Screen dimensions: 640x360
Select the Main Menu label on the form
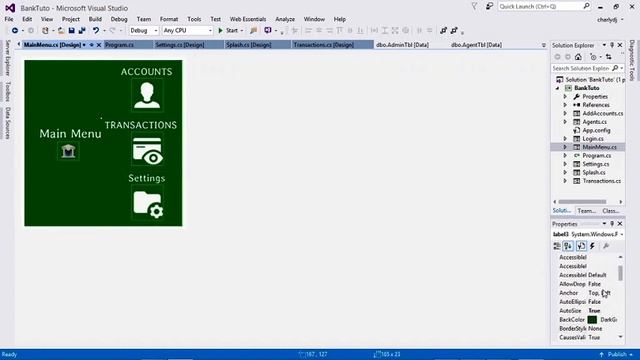[x=70, y=133]
